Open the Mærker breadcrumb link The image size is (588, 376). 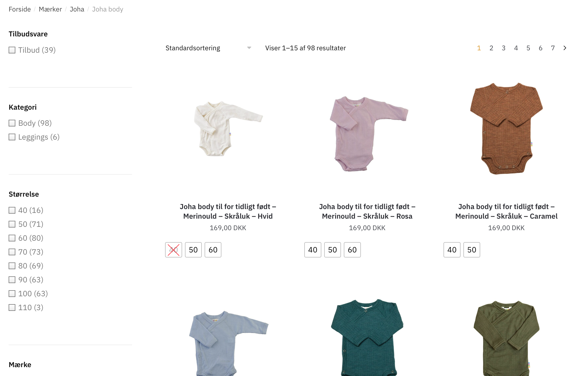click(50, 9)
